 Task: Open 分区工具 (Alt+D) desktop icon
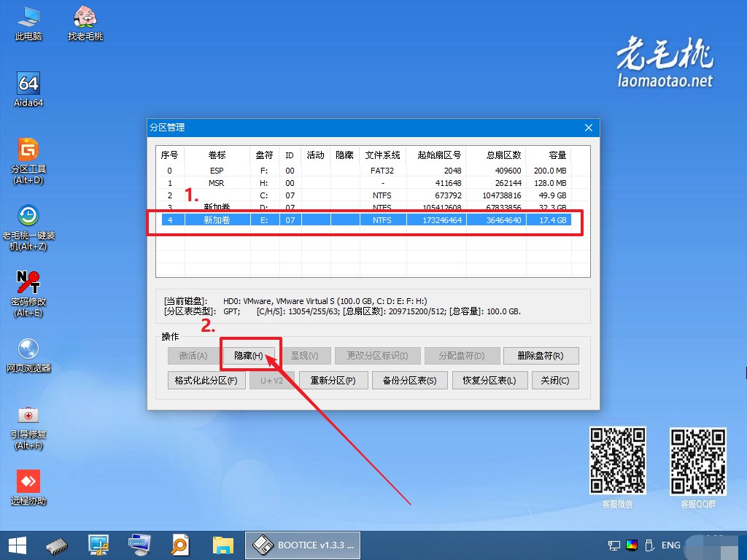coord(28,161)
